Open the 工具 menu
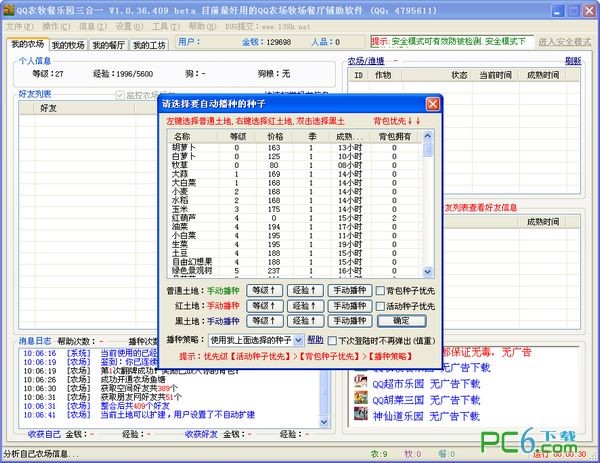 point(166,26)
